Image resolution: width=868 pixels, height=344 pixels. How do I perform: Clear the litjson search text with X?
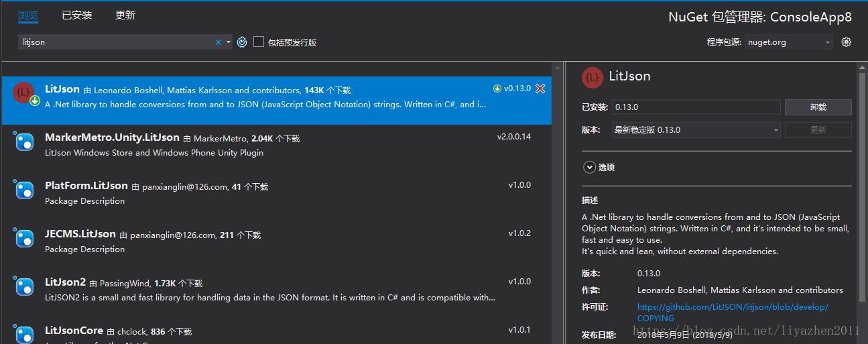pyautogui.click(x=218, y=42)
